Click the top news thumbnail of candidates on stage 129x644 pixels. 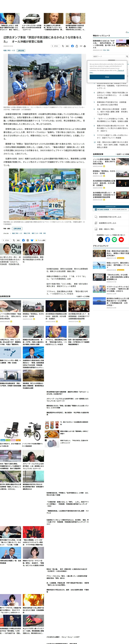pyautogui.click(x=122, y=43)
